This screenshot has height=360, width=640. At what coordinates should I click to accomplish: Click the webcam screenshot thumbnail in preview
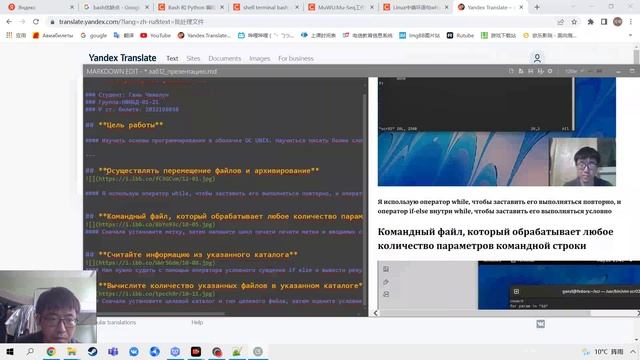(582, 162)
